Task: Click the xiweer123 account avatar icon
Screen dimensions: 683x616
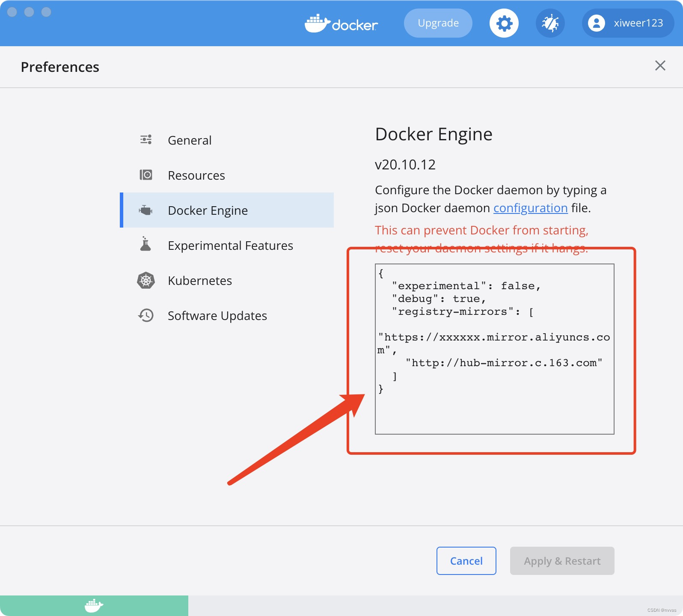Action: [596, 23]
